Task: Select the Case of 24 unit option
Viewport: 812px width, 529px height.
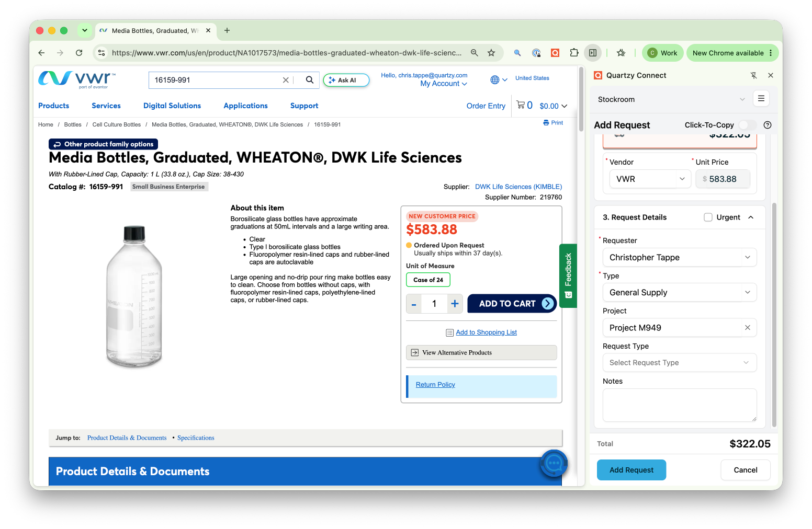Action: pyautogui.click(x=428, y=280)
